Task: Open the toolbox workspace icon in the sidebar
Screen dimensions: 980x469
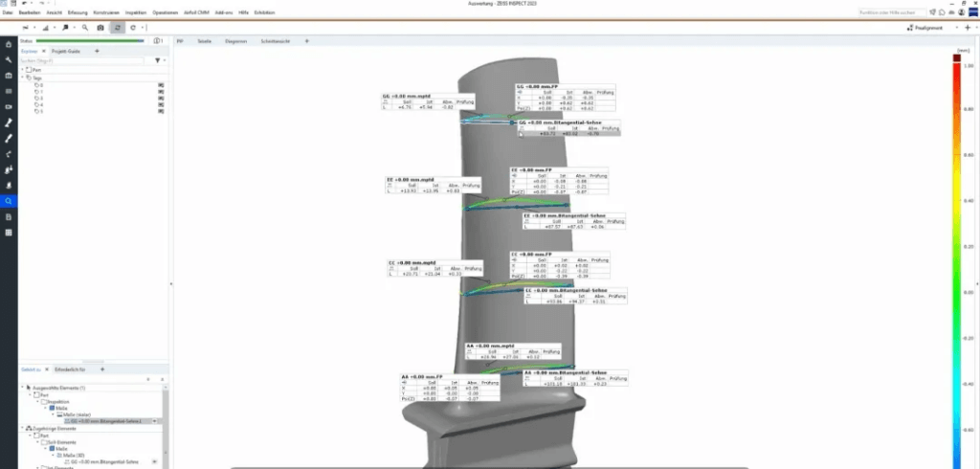Action: coord(8,76)
